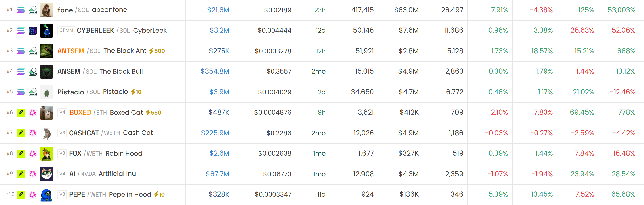Click the lightning 500 boost badge on ANTSEM

tap(157, 51)
